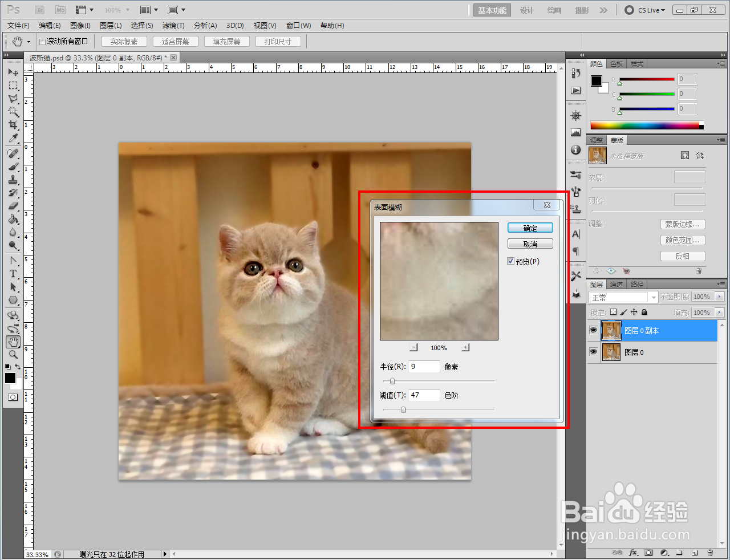Select the Zoom tool in toolbox
The width and height of the screenshot is (730, 560).
pos(13,355)
